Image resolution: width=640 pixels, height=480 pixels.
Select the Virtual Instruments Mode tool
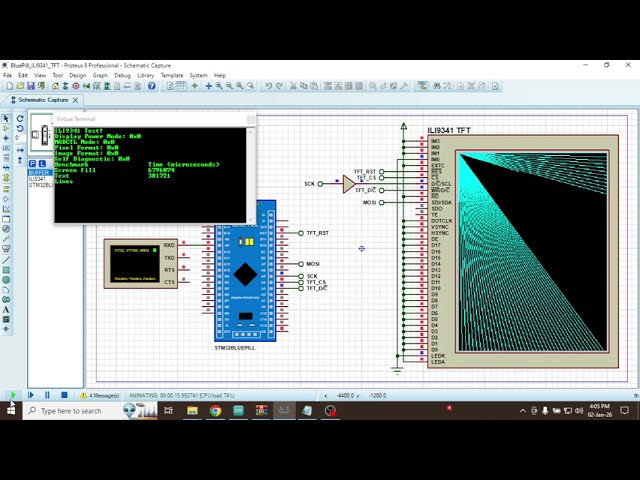6,249
